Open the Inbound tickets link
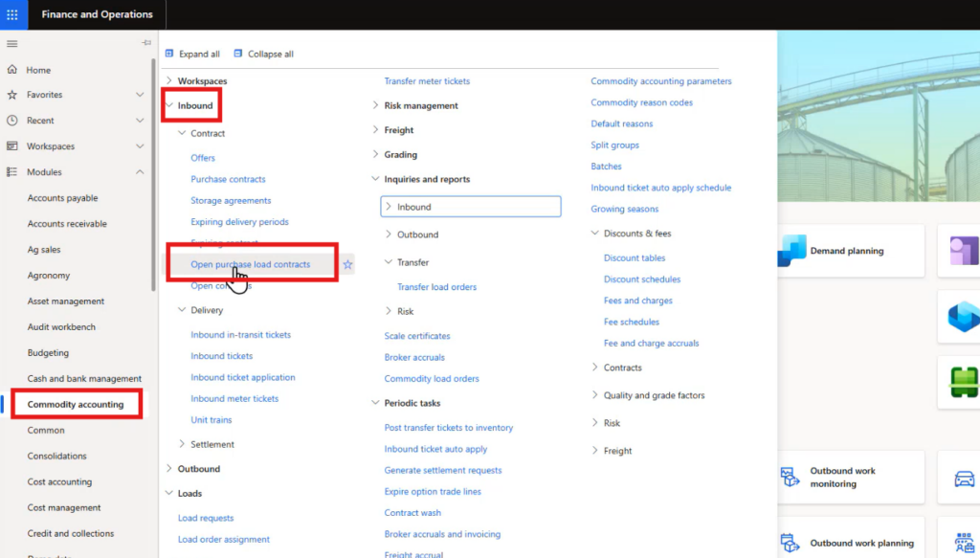Image resolution: width=980 pixels, height=558 pixels. coord(222,356)
